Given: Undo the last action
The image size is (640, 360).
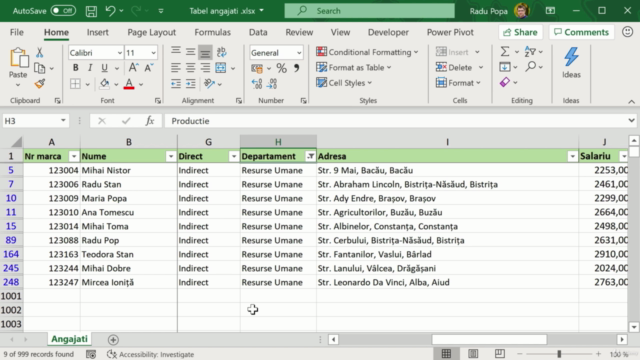Looking at the screenshot, I should tap(110, 11).
